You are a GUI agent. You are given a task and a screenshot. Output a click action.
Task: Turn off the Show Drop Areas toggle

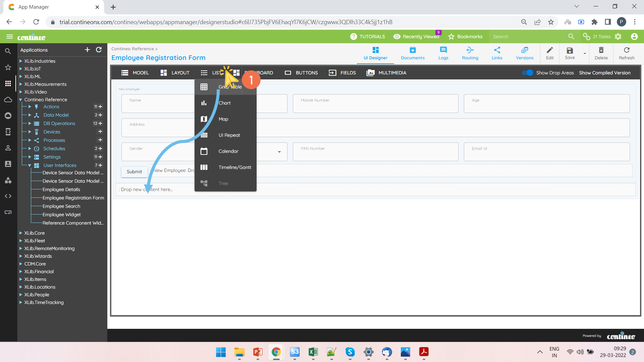pos(528,73)
